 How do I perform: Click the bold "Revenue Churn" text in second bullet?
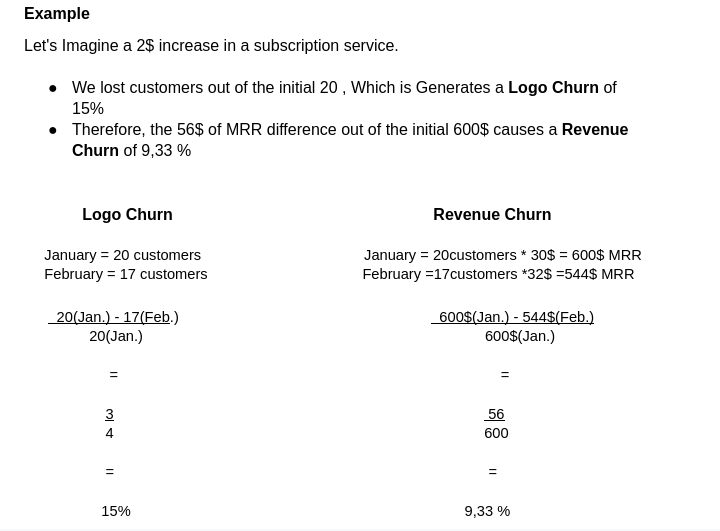pos(594,130)
